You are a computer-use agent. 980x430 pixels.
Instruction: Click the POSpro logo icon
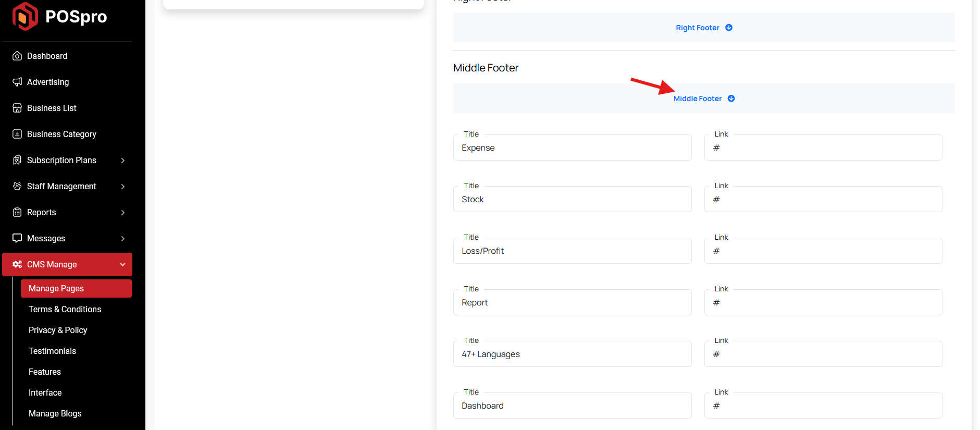tap(24, 17)
